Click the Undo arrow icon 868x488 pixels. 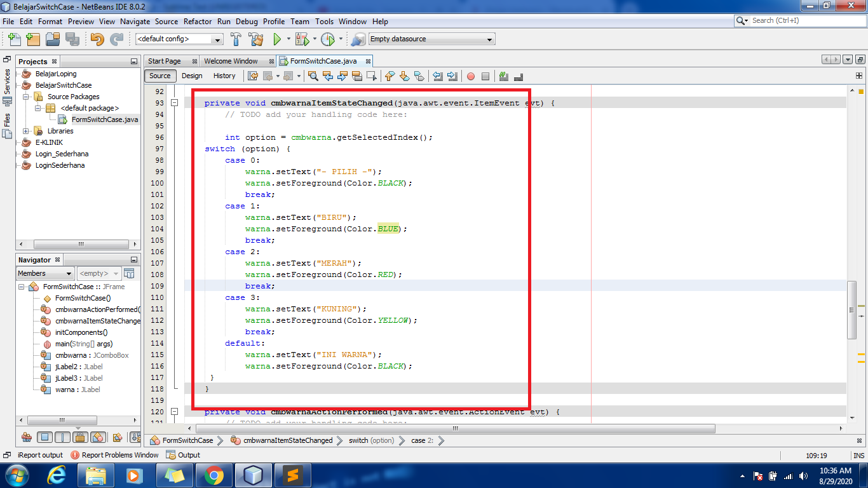tap(97, 39)
